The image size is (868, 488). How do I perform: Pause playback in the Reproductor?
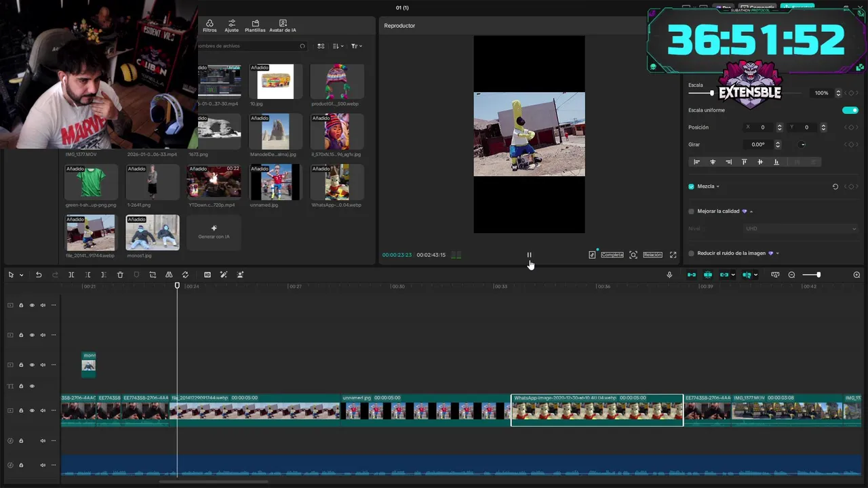(x=529, y=255)
